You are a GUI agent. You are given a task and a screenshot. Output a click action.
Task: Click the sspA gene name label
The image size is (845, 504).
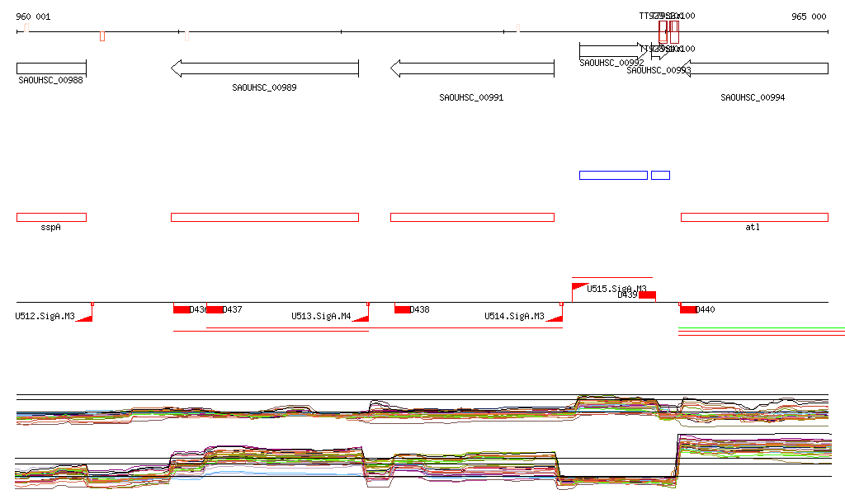point(50,227)
